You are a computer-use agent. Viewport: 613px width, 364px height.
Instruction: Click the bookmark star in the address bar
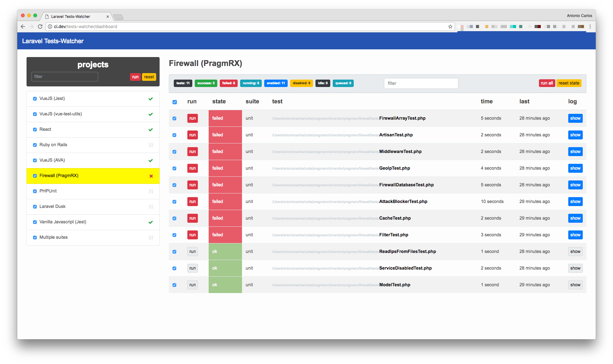pyautogui.click(x=450, y=27)
